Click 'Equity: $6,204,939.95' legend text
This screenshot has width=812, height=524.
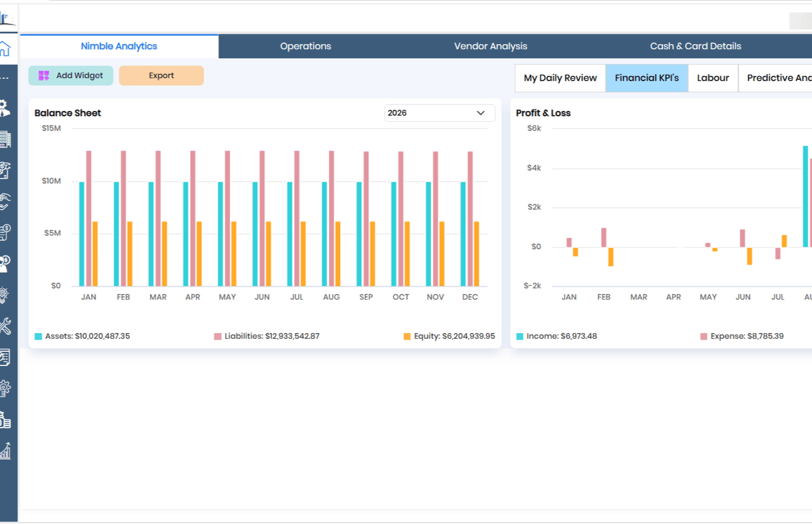point(454,337)
